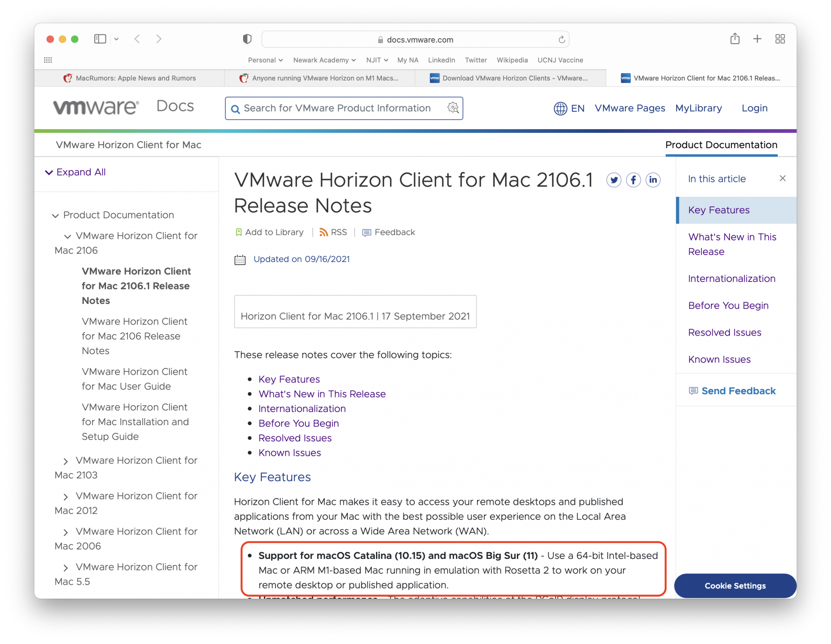Open the Mac User Guide entry

coord(135,379)
